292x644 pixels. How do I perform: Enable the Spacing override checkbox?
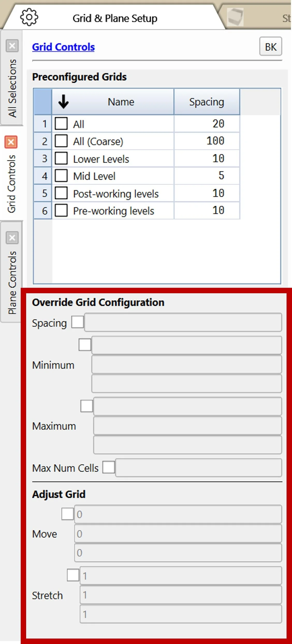[77, 321]
